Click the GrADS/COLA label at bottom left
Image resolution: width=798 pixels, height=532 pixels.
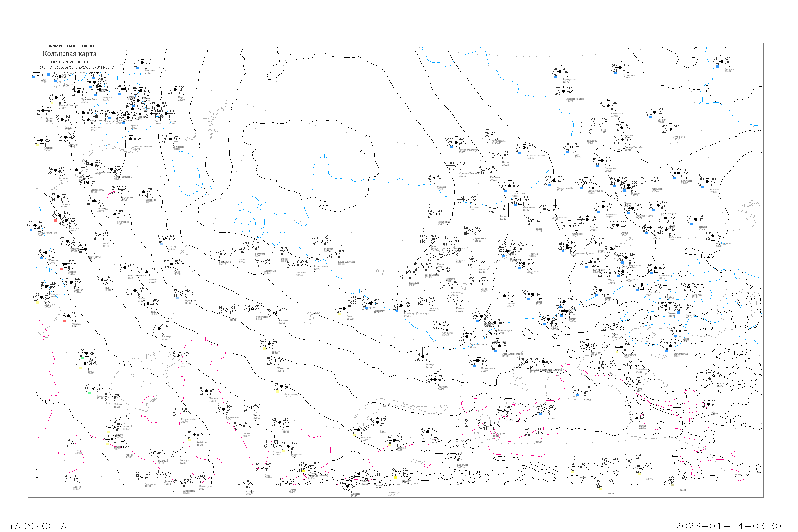click(x=35, y=526)
